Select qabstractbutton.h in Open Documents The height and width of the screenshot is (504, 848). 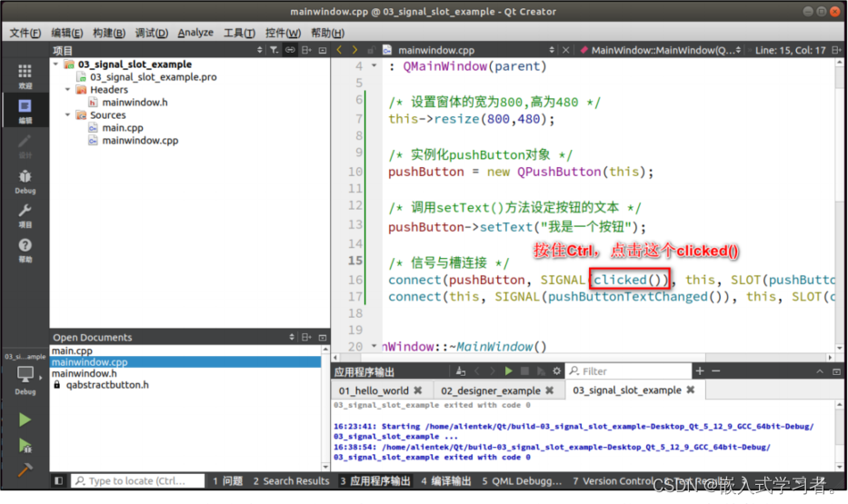tap(107, 385)
